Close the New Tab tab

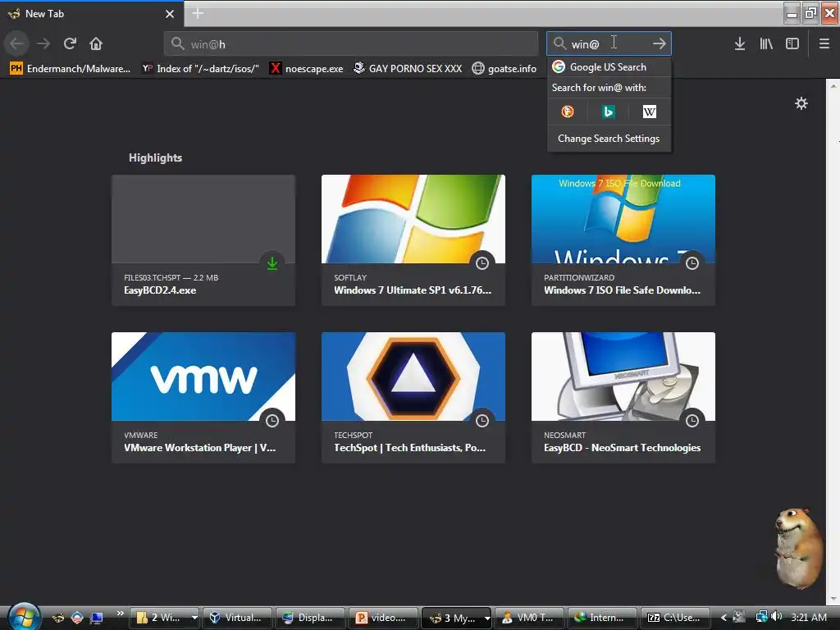[x=170, y=14]
